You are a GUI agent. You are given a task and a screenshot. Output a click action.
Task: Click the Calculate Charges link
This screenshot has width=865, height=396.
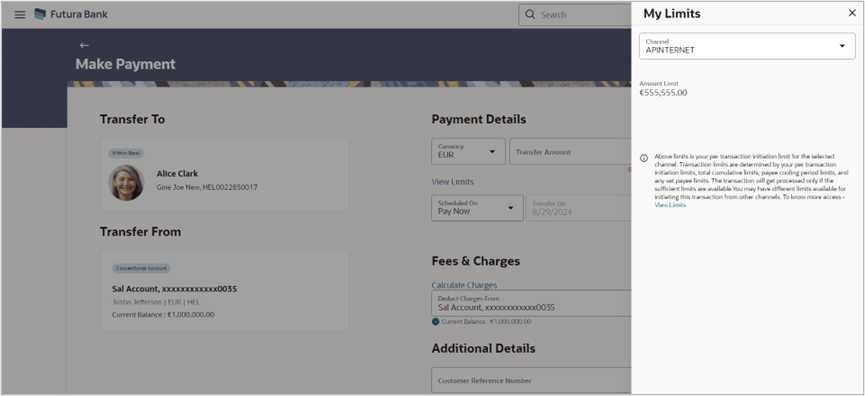pos(464,285)
